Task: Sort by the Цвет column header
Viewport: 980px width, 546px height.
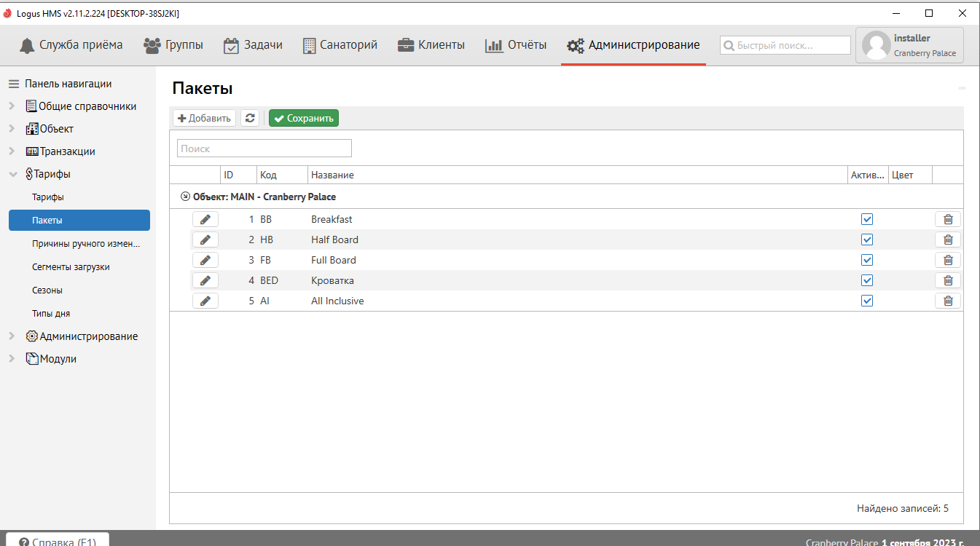Action: (910, 175)
